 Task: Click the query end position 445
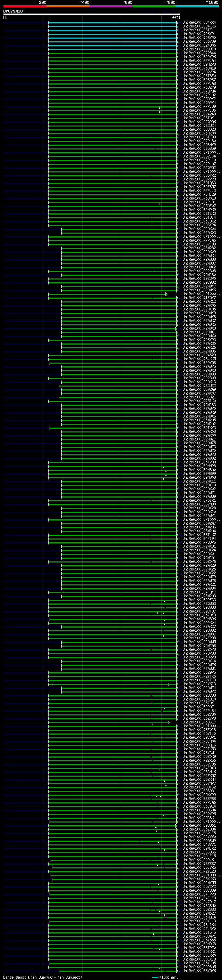(175, 17)
